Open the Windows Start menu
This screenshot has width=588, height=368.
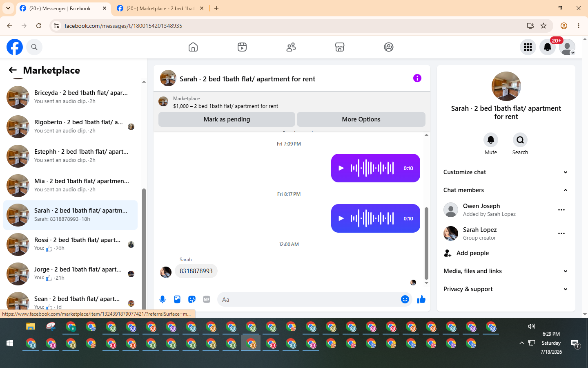point(10,343)
